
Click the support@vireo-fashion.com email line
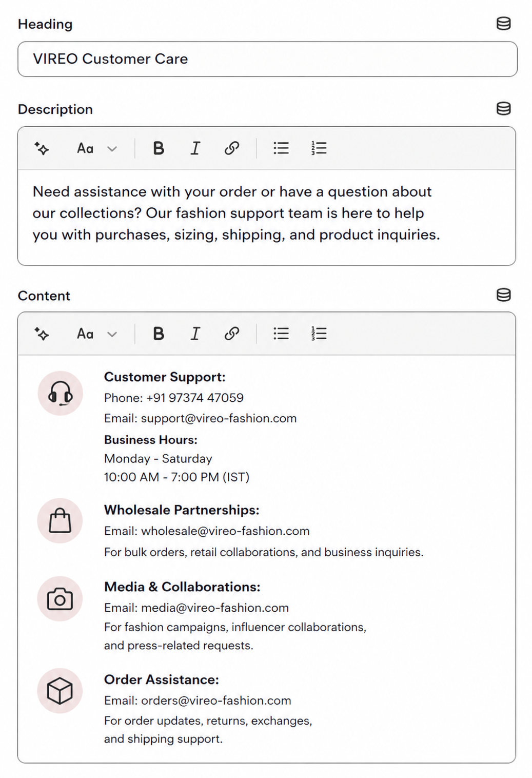(x=200, y=418)
